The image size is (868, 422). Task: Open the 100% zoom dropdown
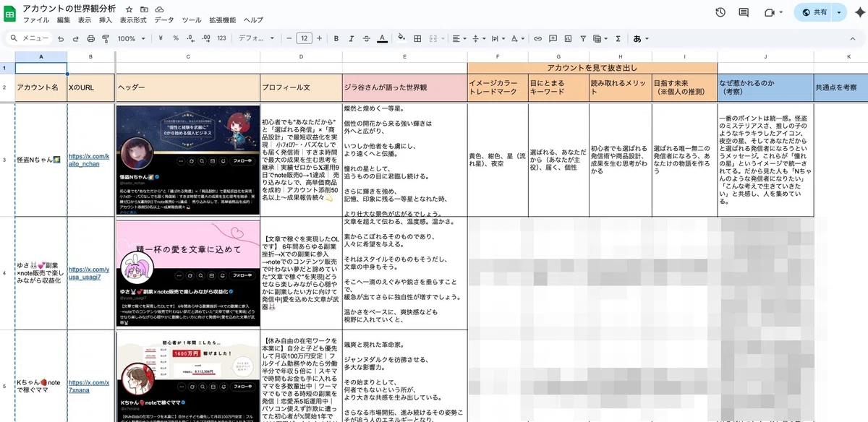tap(131, 38)
